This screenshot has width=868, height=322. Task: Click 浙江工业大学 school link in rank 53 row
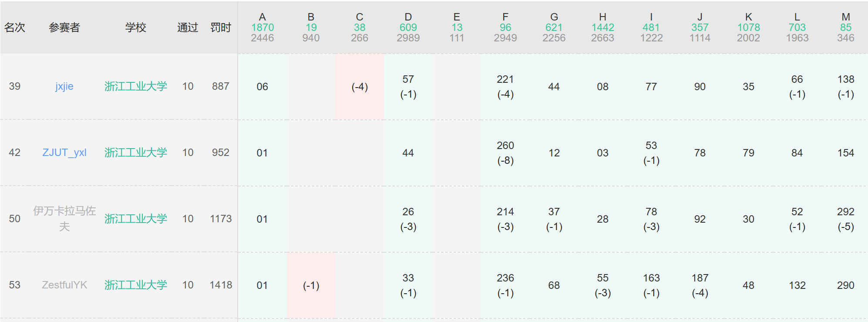coord(135,285)
